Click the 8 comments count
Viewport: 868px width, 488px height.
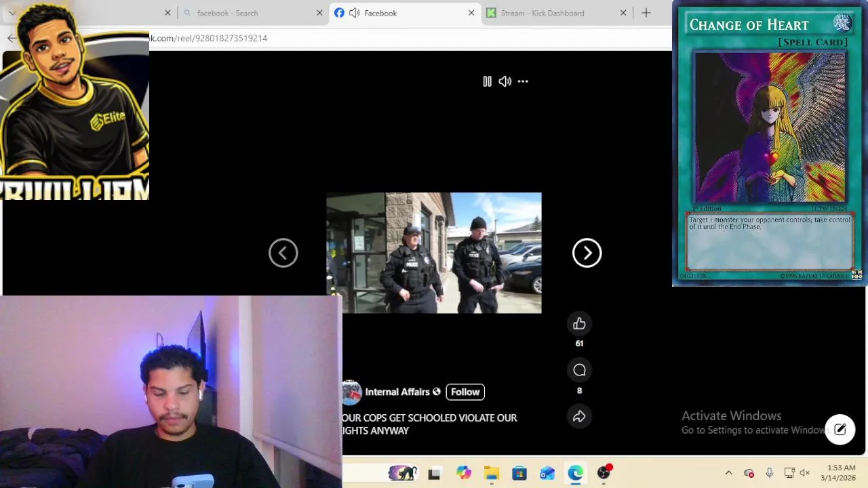(x=579, y=390)
